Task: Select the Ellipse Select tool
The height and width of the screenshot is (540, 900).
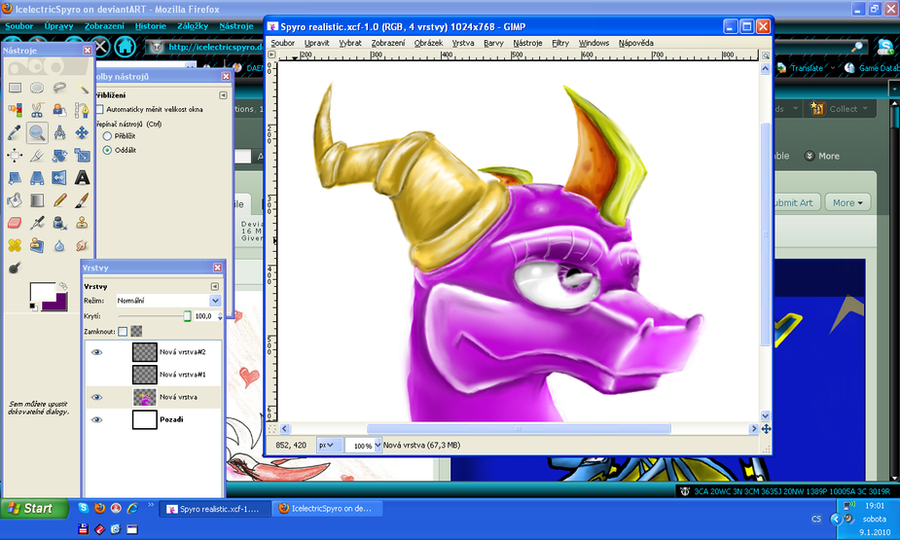Action: [37, 88]
